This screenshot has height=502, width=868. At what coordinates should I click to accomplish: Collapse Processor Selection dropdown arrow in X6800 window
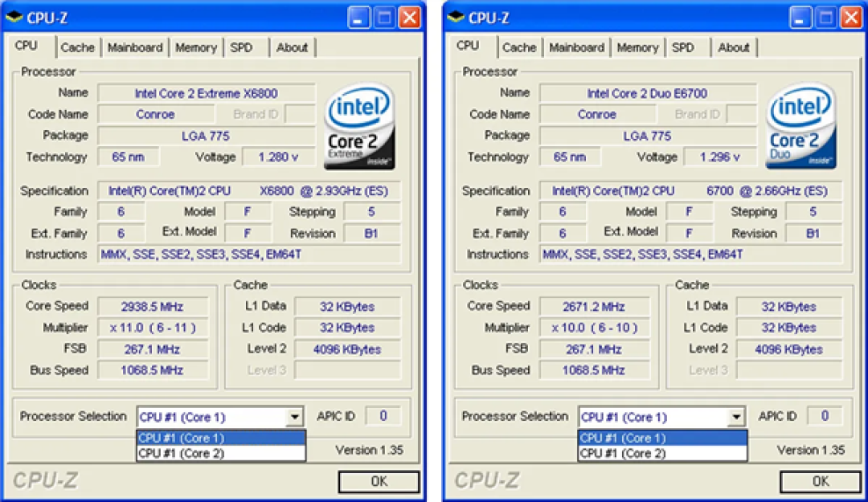point(295,417)
